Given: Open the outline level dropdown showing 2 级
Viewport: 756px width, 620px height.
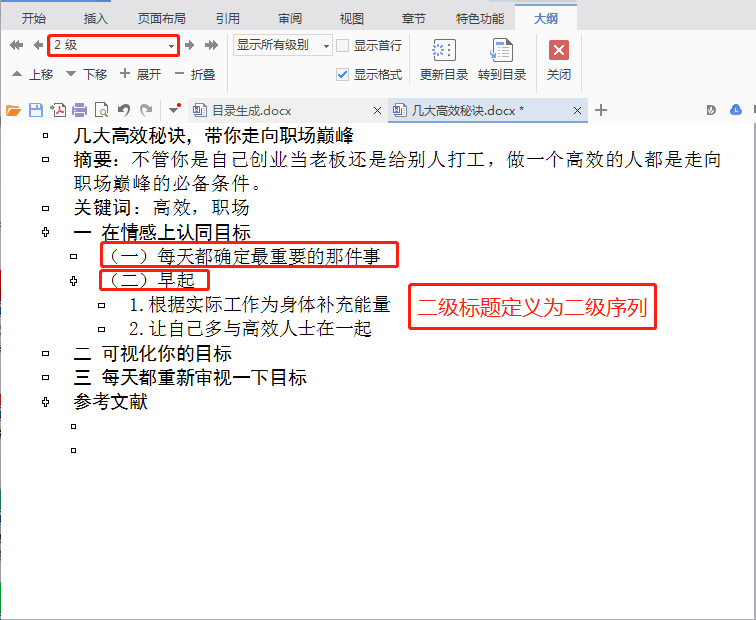Looking at the screenshot, I should click(114, 45).
